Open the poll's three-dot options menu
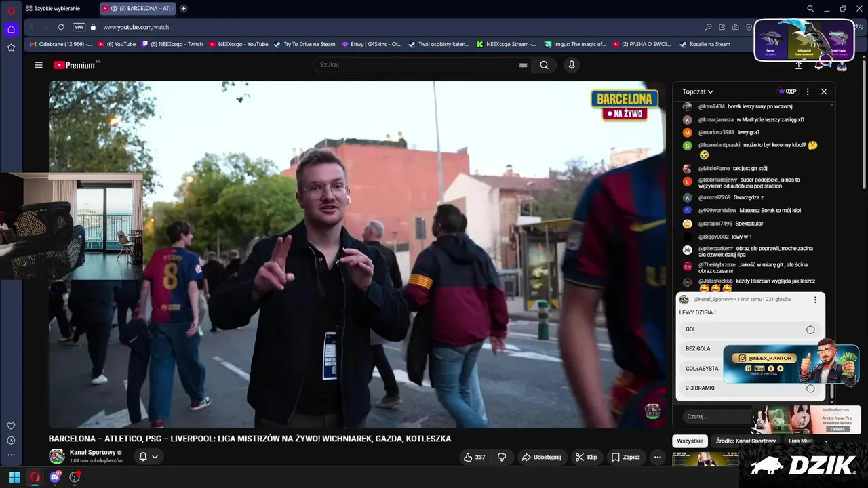 tap(815, 300)
